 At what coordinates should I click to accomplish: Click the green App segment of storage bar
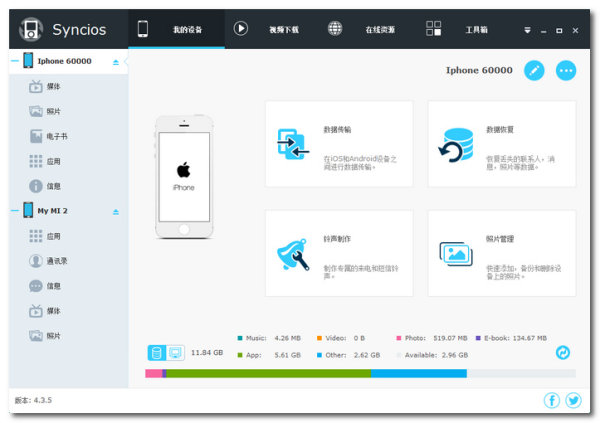pyautogui.click(x=267, y=373)
